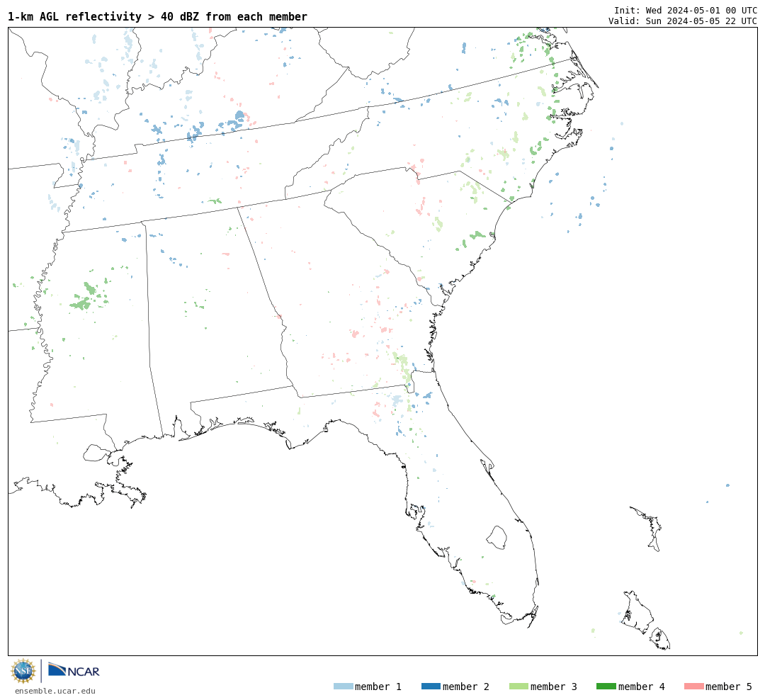Click the member 5 pink legend swatch
Viewport: 765px width, 700px height.
pyautogui.click(x=693, y=687)
